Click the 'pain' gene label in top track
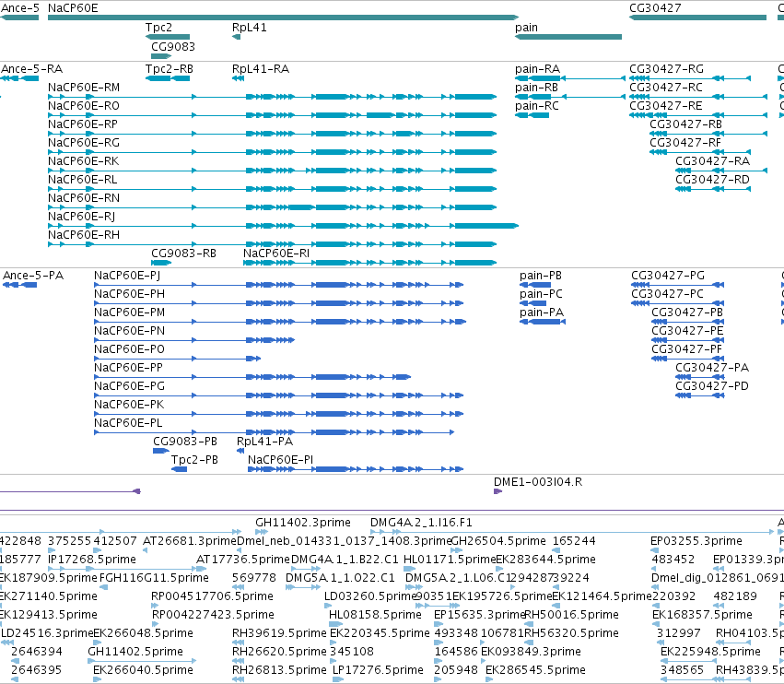 point(526,28)
